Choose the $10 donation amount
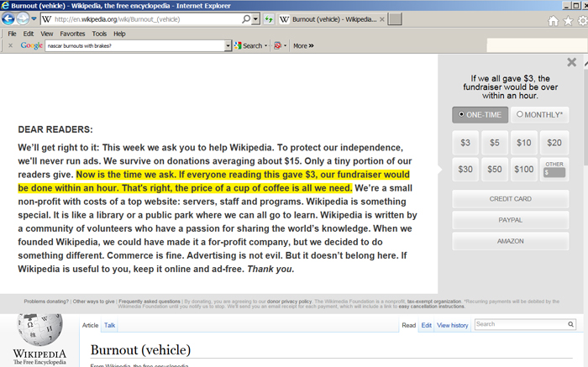This screenshot has width=588, height=367. pyautogui.click(x=524, y=143)
